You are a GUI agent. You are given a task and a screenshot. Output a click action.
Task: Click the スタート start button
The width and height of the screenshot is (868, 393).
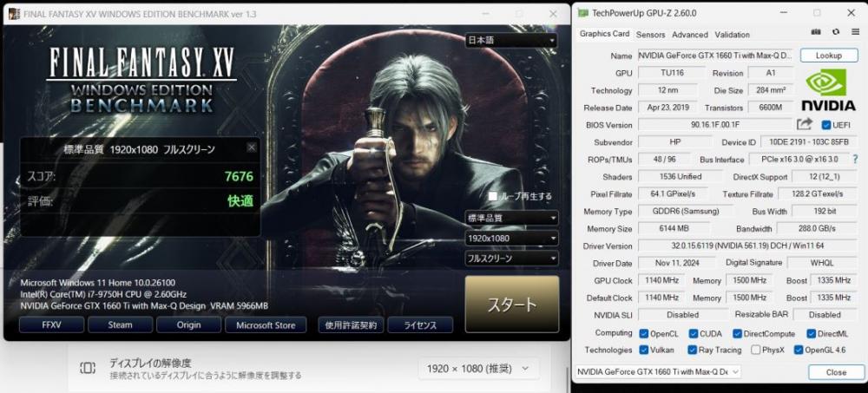click(x=511, y=304)
